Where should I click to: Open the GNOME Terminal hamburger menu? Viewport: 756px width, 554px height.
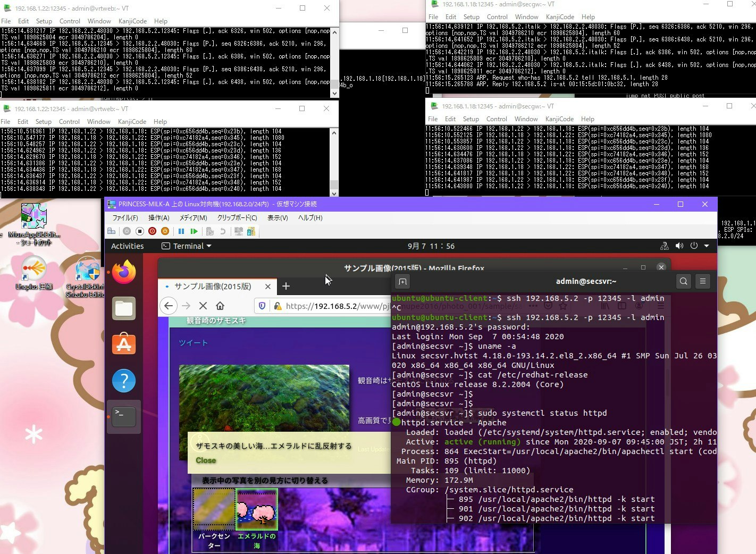click(703, 281)
